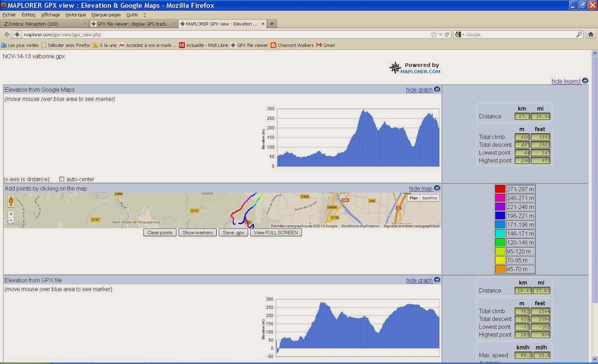Click blue 196-221 m legend swatch
The height and width of the screenshot is (364, 598).
coord(500,215)
